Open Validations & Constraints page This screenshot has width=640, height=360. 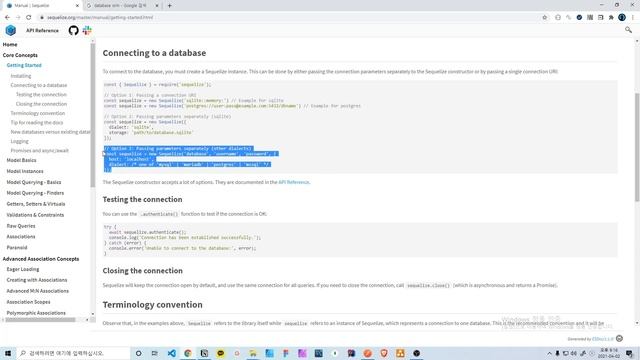[35, 215]
